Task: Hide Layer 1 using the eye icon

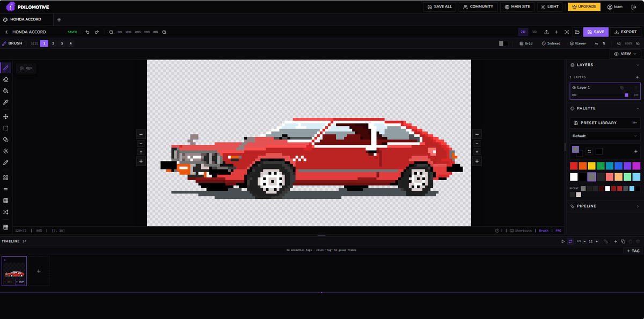Action: coord(574,87)
